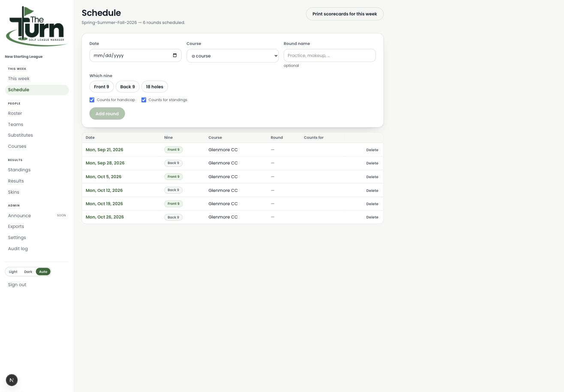Screen dimensions: 564x392
Task: Switch theme to Auto
Action: pos(43,272)
